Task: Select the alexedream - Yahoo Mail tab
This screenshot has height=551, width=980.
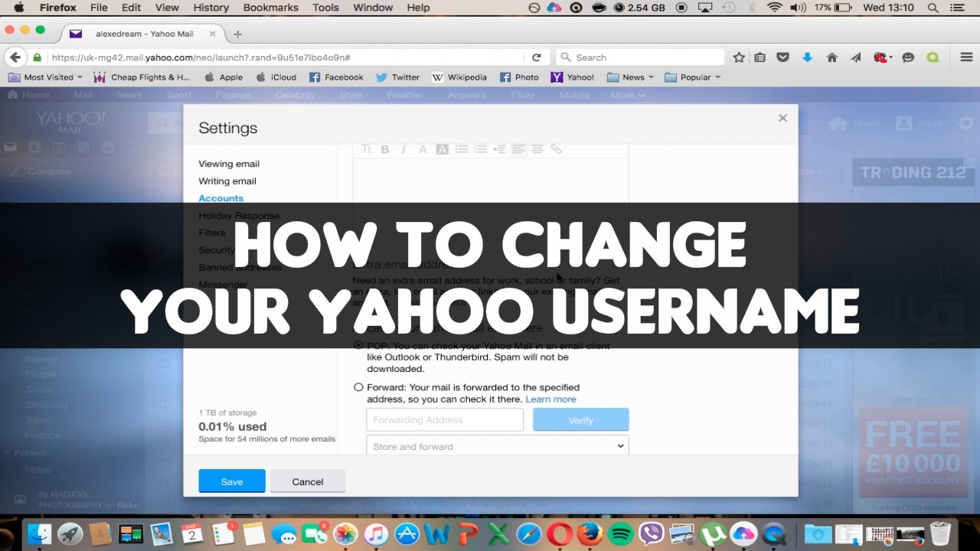Action: (x=143, y=34)
